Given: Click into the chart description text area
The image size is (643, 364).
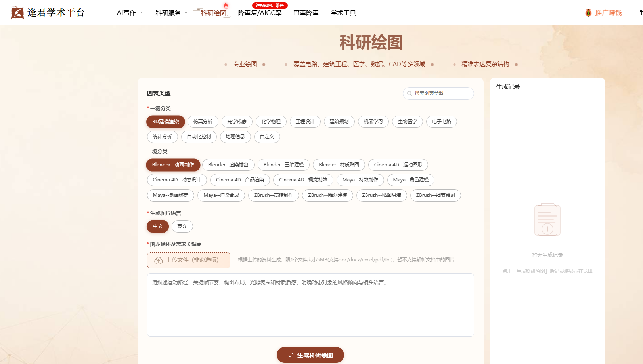Looking at the screenshot, I should (310, 305).
